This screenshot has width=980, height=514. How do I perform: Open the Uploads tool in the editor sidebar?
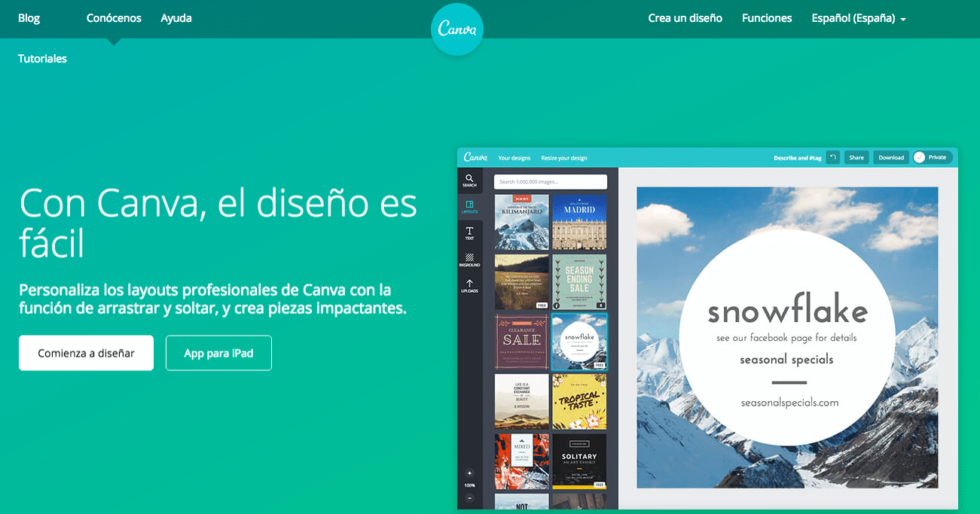click(469, 285)
